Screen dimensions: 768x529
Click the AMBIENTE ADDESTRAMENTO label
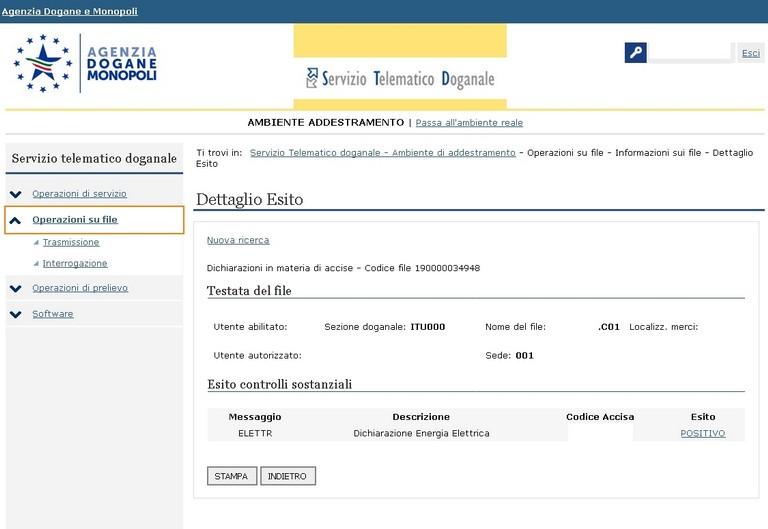[326, 122]
